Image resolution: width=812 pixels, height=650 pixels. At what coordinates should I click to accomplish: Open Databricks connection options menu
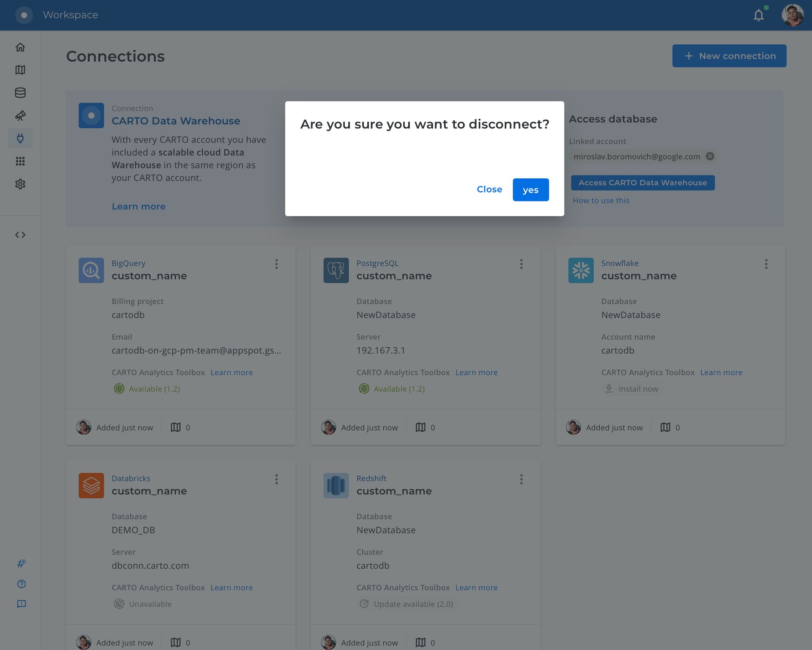276,479
